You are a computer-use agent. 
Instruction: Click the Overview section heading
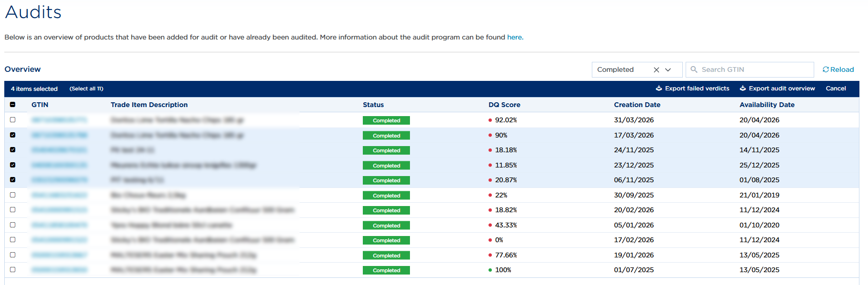click(x=22, y=69)
